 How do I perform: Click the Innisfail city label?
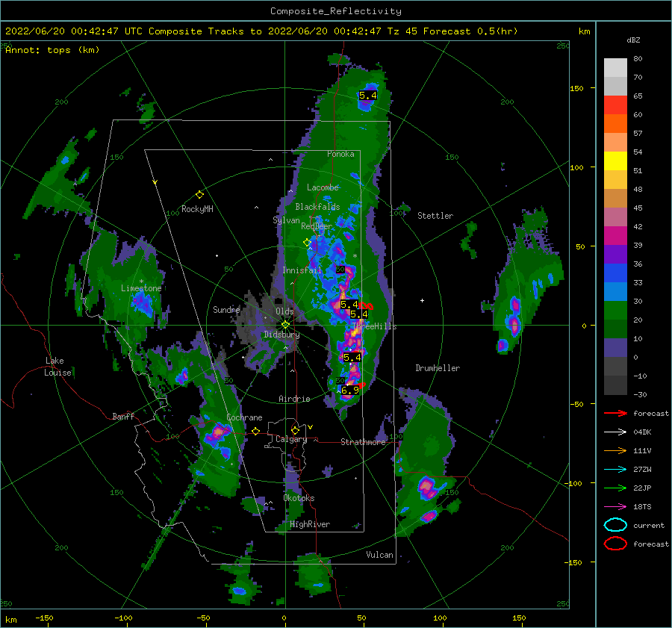coord(302,270)
